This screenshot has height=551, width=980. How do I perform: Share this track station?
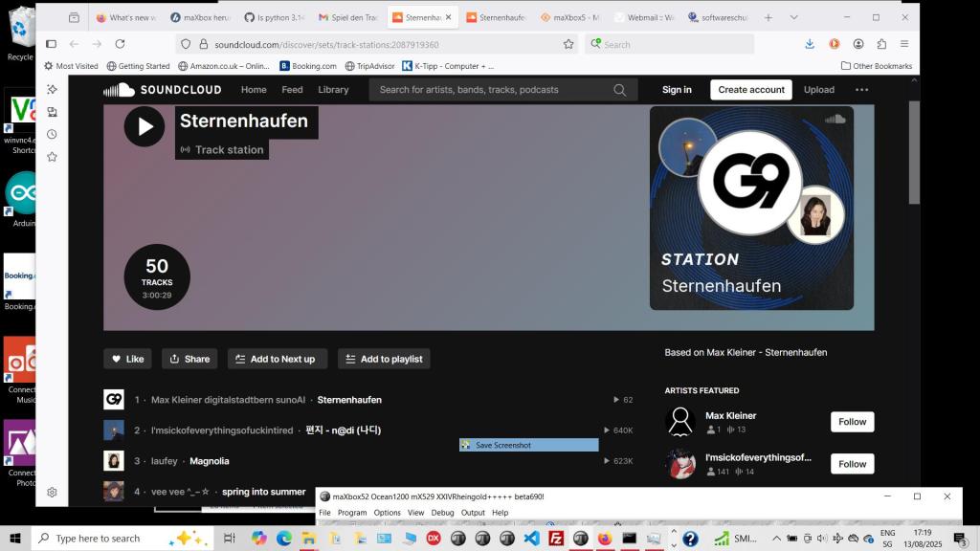tap(189, 359)
